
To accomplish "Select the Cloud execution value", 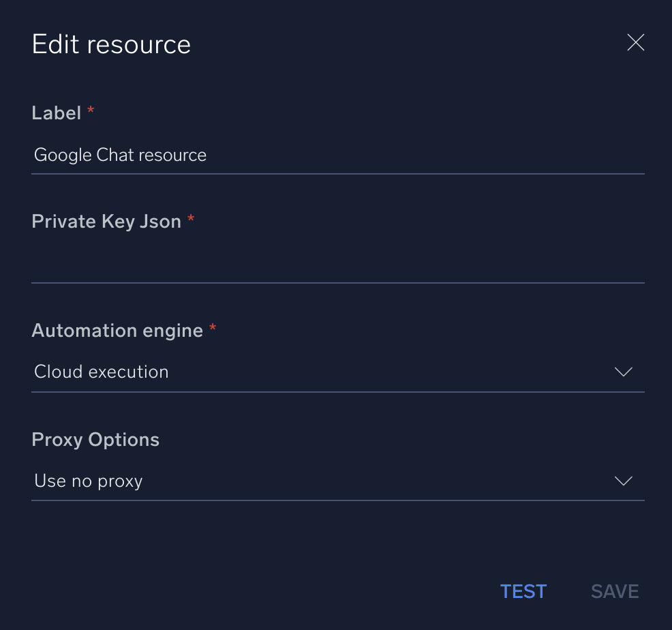I will point(101,372).
